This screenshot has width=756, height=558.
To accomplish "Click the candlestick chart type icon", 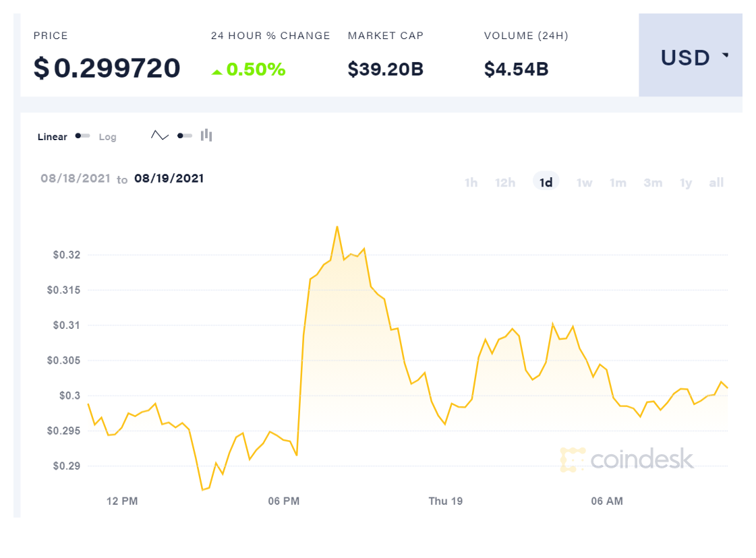I will click(x=206, y=135).
